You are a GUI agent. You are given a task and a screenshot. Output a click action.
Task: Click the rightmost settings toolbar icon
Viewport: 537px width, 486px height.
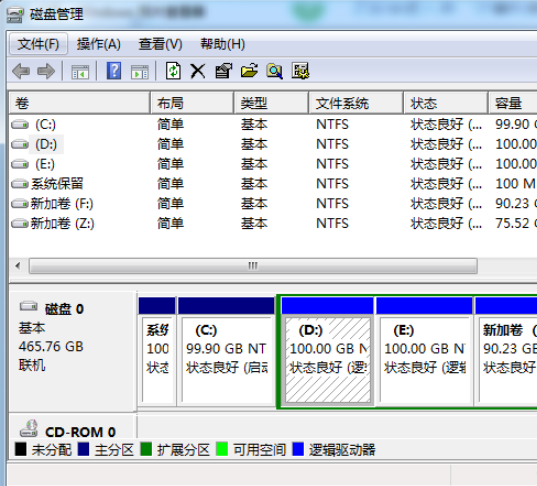click(x=300, y=71)
